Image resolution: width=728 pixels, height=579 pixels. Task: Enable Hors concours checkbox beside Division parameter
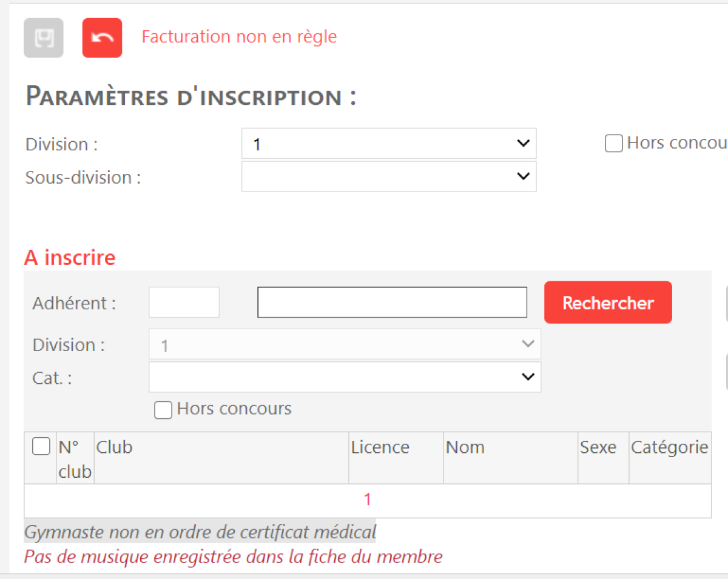click(x=613, y=144)
